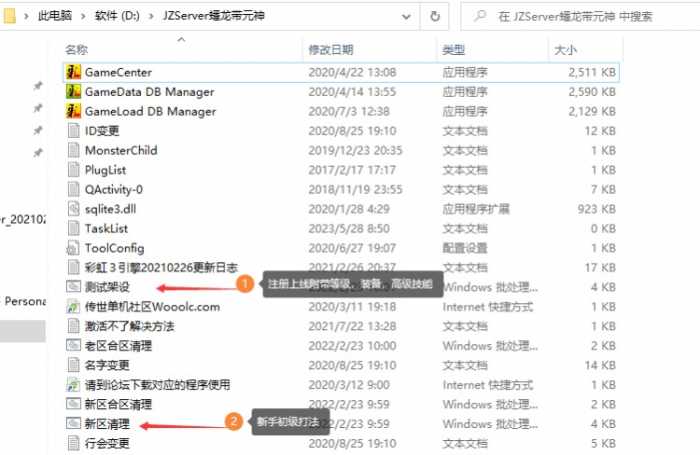Sort files by the 修改日期 column header

coord(331,49)
